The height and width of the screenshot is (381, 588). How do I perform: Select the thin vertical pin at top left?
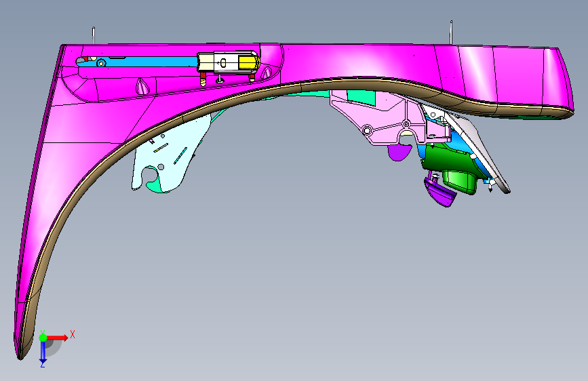[94, 35]
